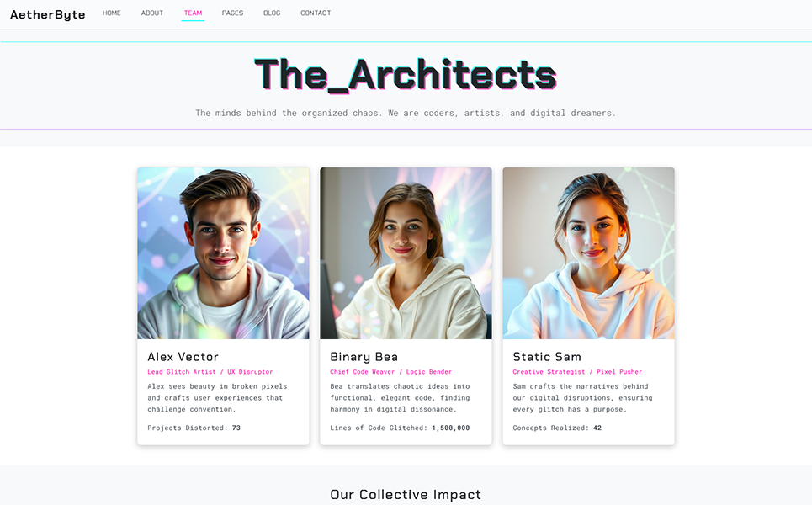The width and height of the screenshot is (812, 505).
Task: Click the Concepts Realized: 42 stat
Action: point(557,428)
